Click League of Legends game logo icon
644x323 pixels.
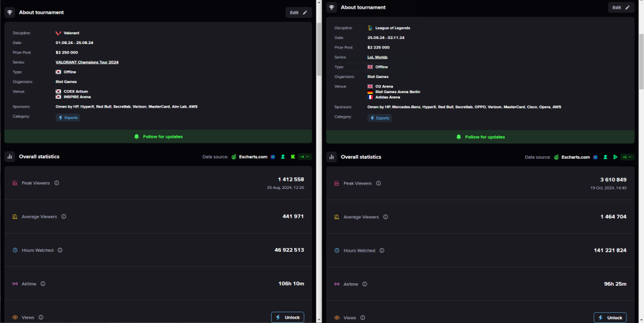click(x=370, y=28)
